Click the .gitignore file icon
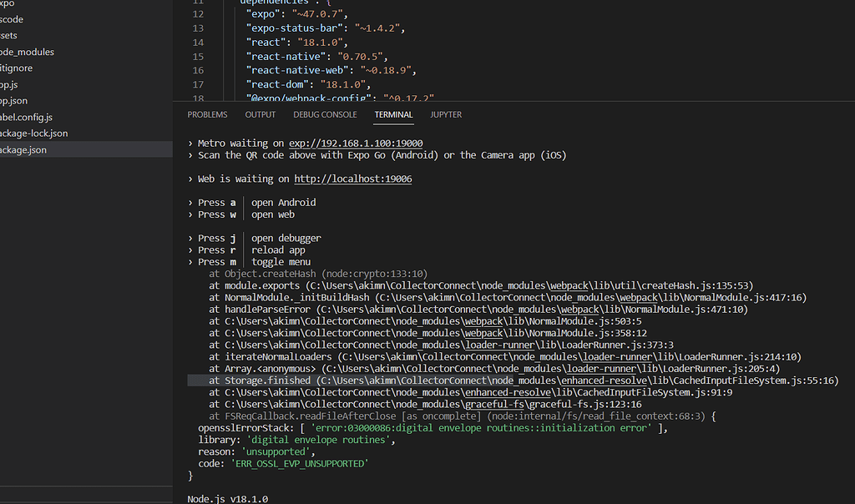855x504 pixels. click(3, 68)
